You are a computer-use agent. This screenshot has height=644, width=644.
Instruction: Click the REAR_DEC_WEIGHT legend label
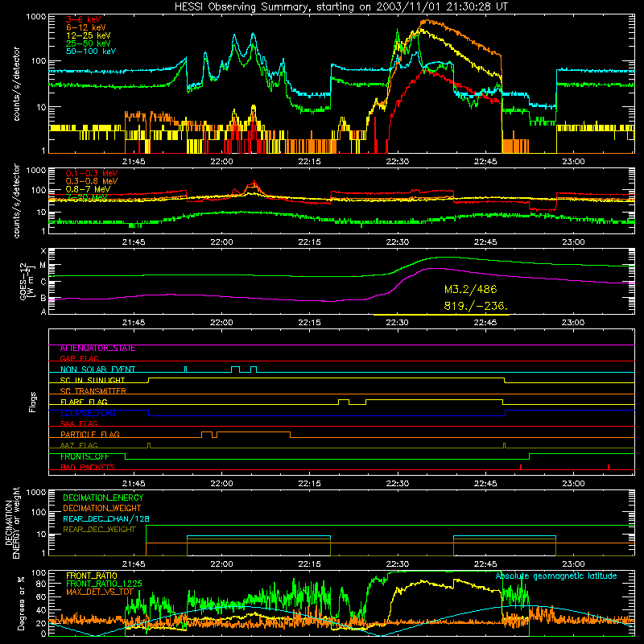(x=99, y=530)
